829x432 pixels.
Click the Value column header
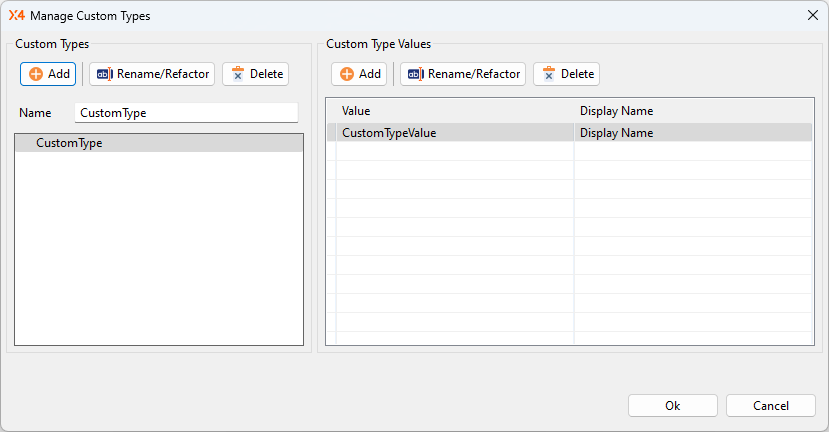455,111
